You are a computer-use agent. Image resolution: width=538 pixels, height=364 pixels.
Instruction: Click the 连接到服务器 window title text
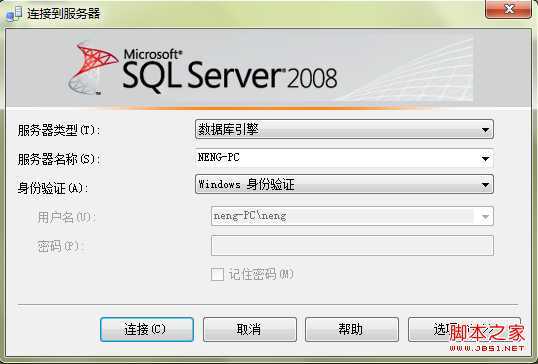point(64,14)
